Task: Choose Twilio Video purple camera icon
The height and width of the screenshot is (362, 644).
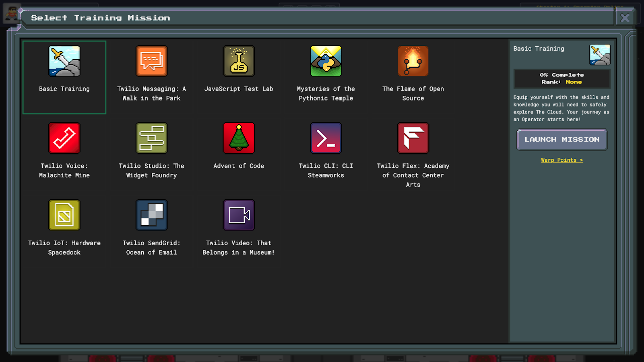Action: tap(239, 215)
